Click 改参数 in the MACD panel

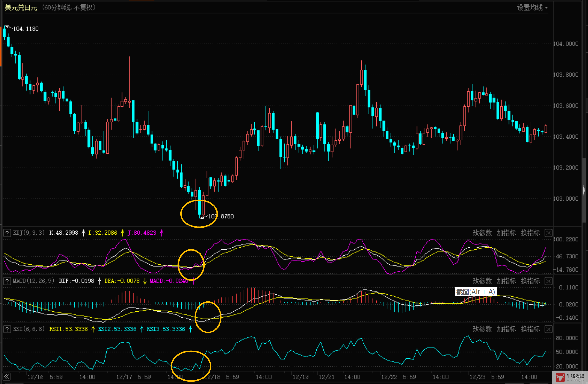click(x=482, y=281)
